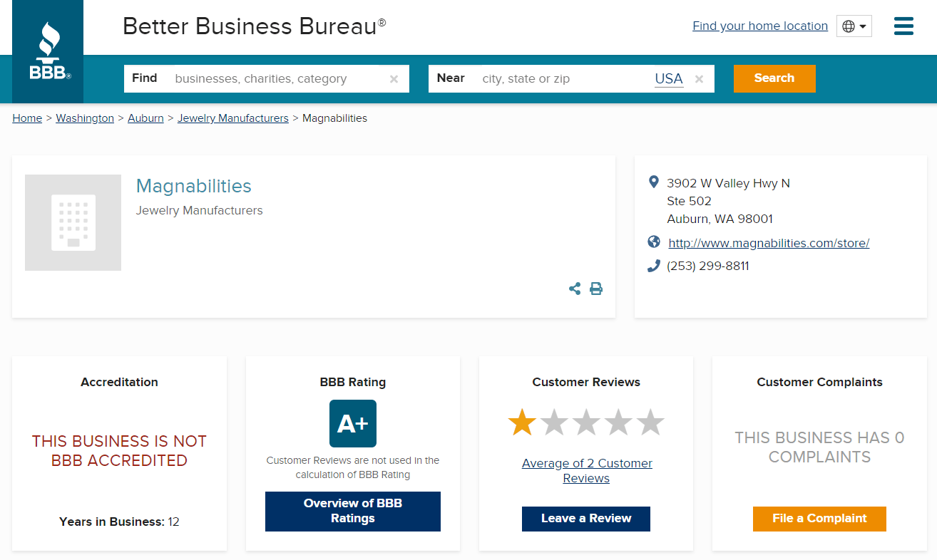Click the print icon
937x560 pixels.
pyautogui.click(x=596, y=289)
